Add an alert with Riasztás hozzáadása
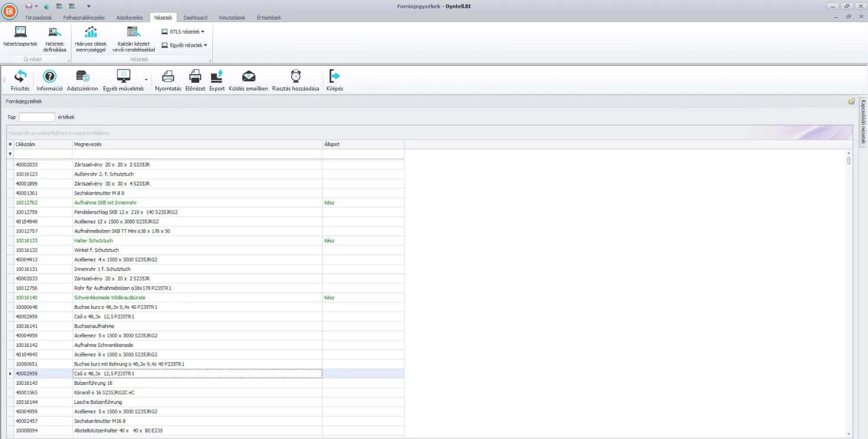This screenshot has width=868, height=439. 295,77
